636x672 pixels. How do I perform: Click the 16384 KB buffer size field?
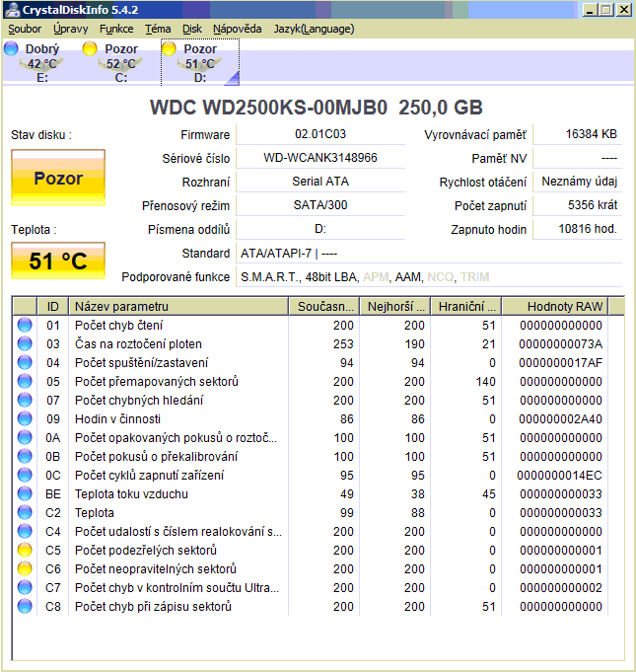point(577,134)
